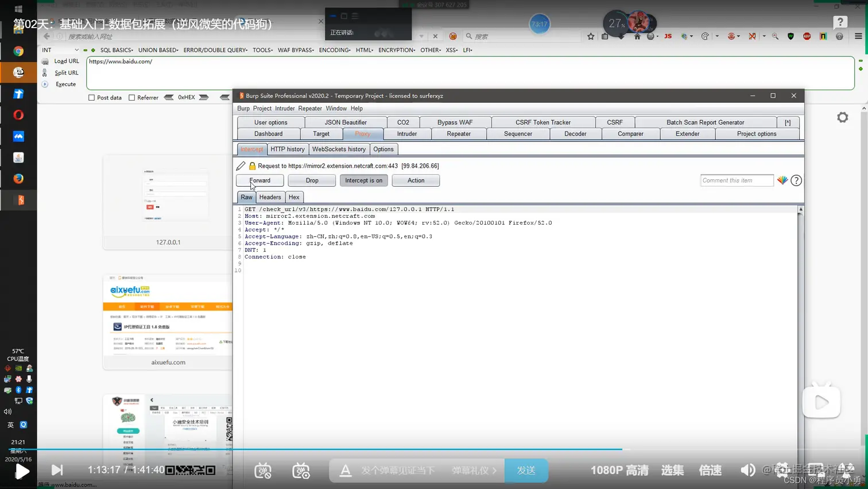Click the Firefox home icon
Screen dimensions: 868x489
tap(637, 36)
